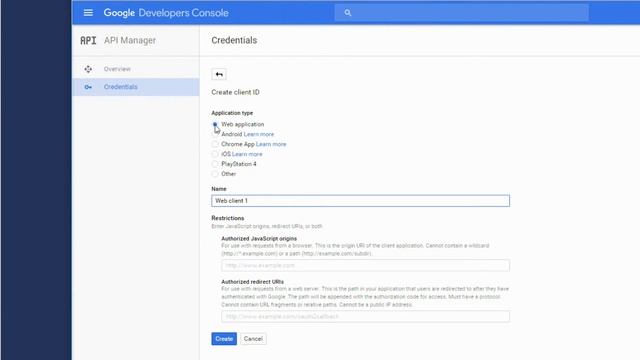Focus the top search bar

click(462, 13)
